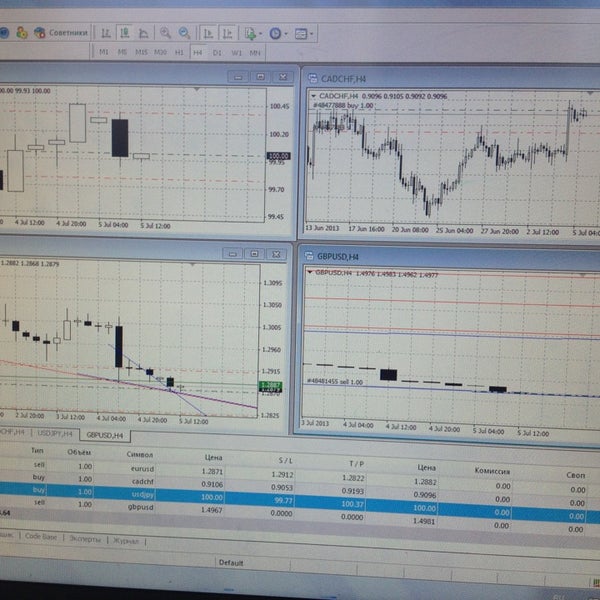The image size is (600, 600).
Task: Click eurusd take profit 1.2822
Action: point(353,478)
